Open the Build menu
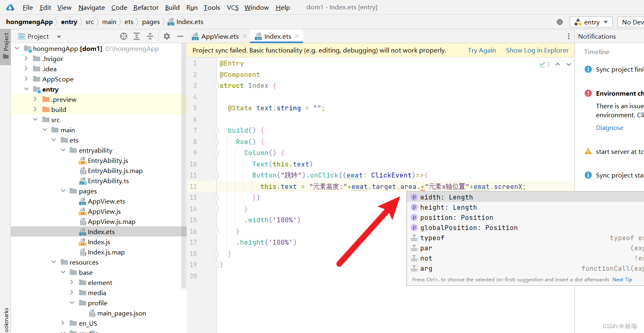 172,7
